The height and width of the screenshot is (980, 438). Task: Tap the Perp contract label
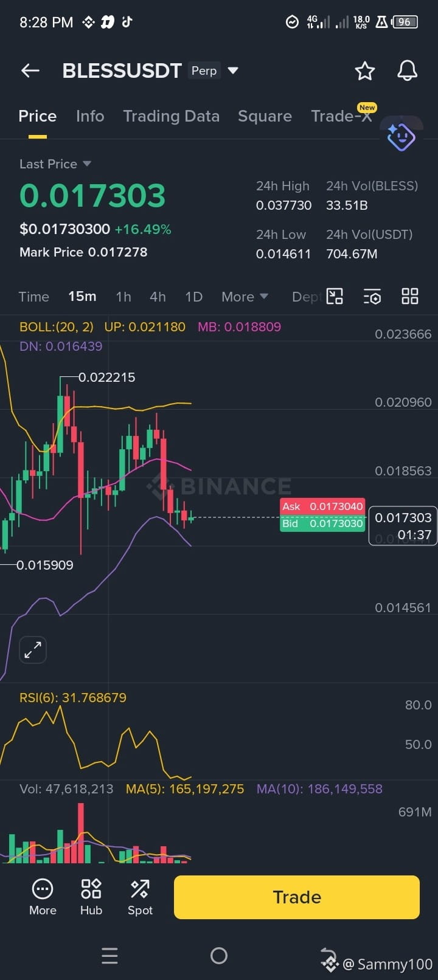(204, 71)
